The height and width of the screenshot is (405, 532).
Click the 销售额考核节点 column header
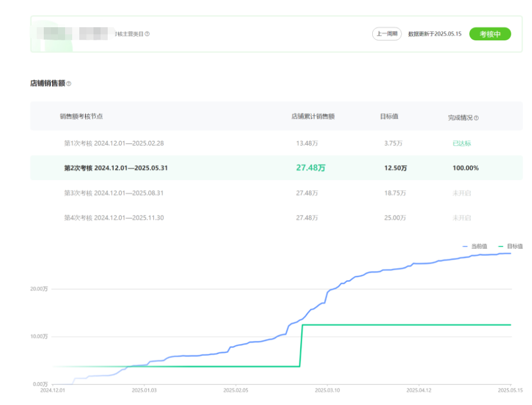click(x=81, y=117)
